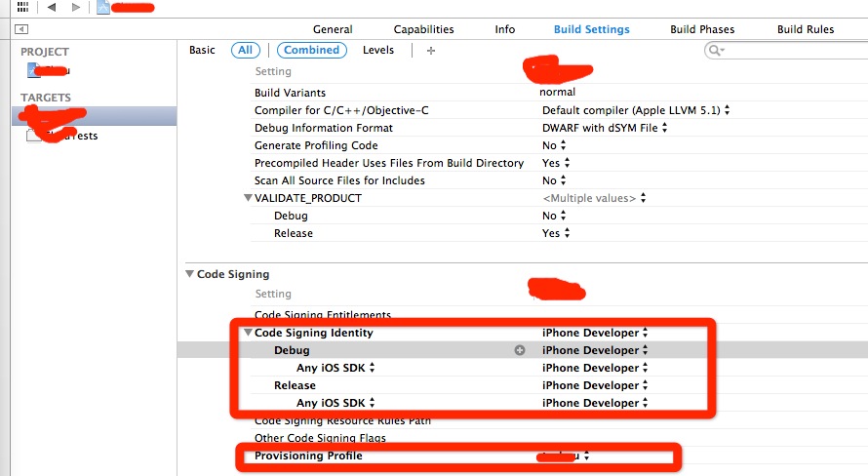Open Release identity iPhone Developer dropdown

[x=595, y=385]
